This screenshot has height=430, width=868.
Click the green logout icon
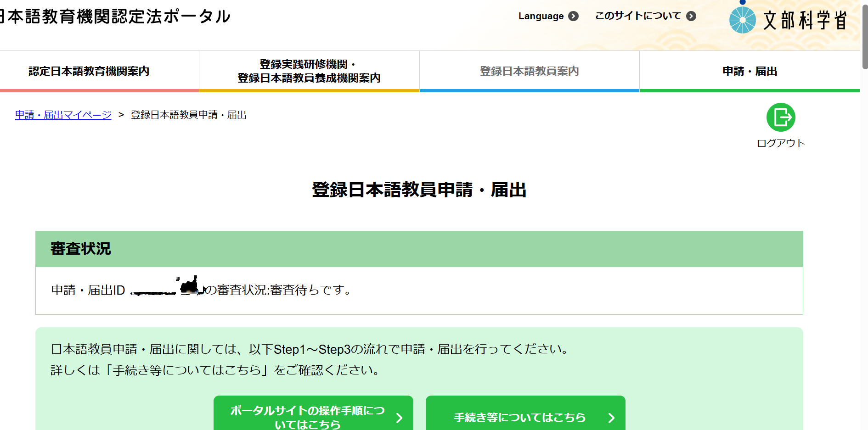(x=781, y=117)
